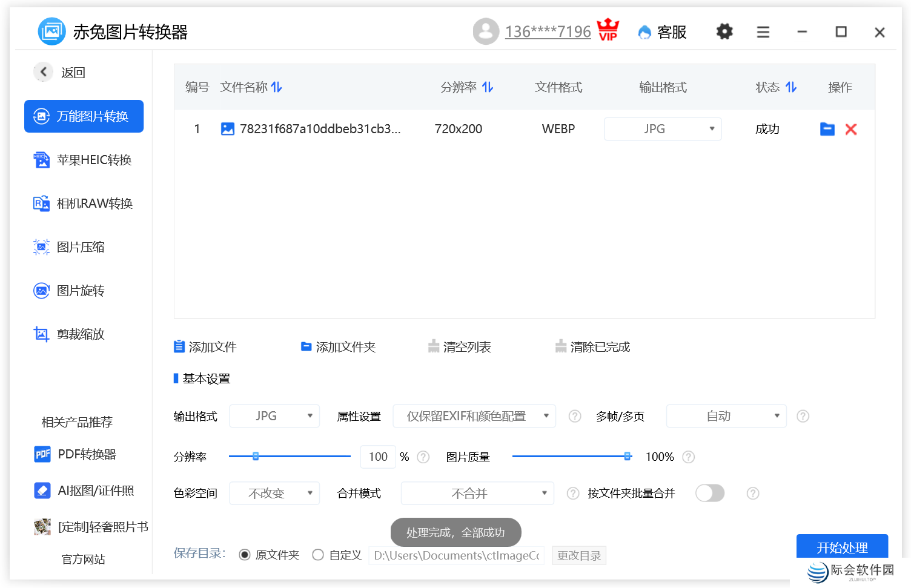Click 清空列表 to clear the list

point(460,346)
